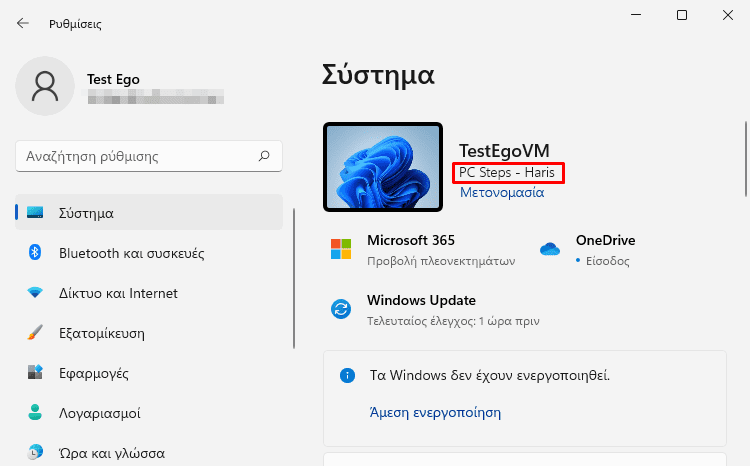Open Εξατομίκευση settings
Viewport: 750px width, 466px height.
coord(149,333)
